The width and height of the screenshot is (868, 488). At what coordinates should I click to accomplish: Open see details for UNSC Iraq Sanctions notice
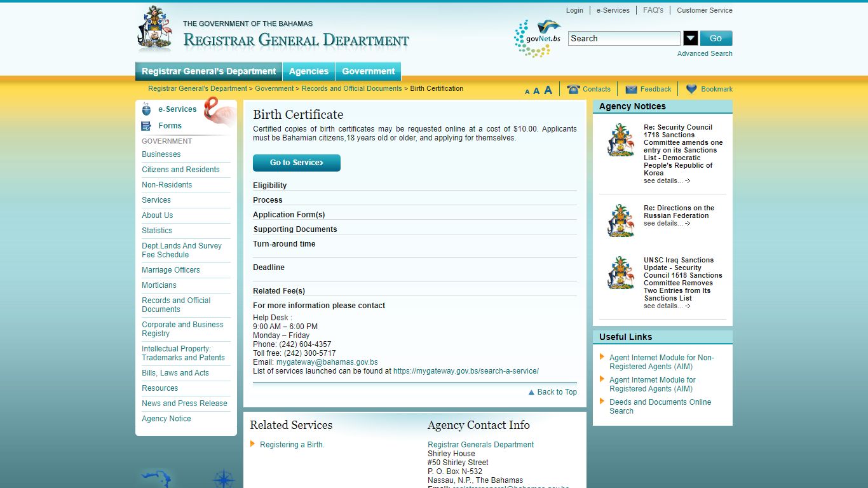point(667,306)
